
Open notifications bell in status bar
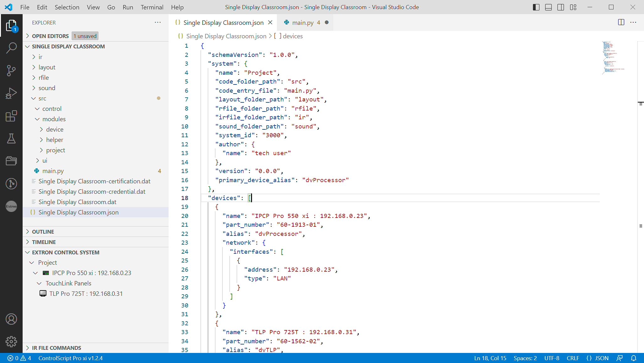coord(634,358)
